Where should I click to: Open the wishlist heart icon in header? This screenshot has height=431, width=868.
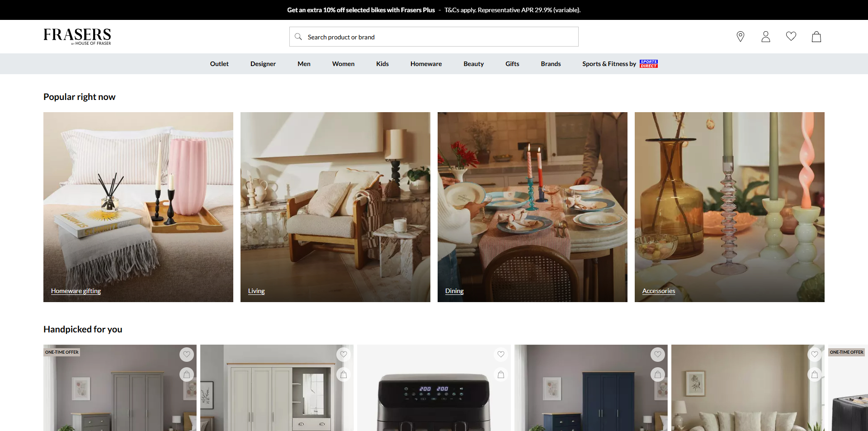click(x=791, y=36)
